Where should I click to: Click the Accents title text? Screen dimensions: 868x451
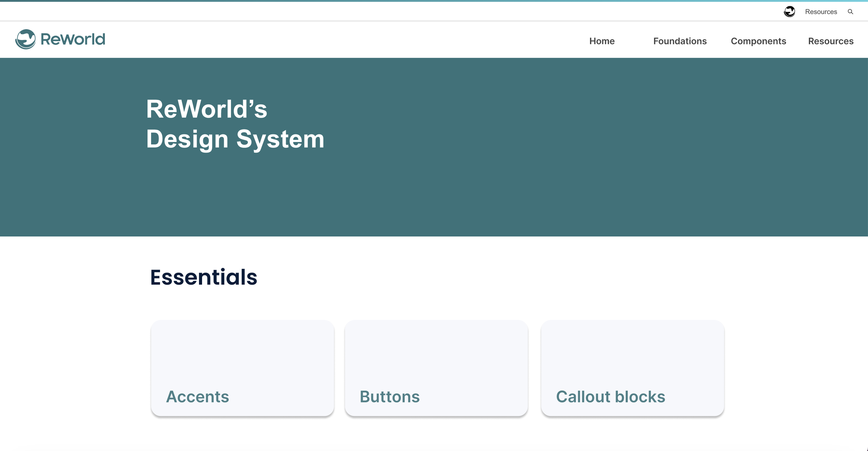click(x=197, y=396)
